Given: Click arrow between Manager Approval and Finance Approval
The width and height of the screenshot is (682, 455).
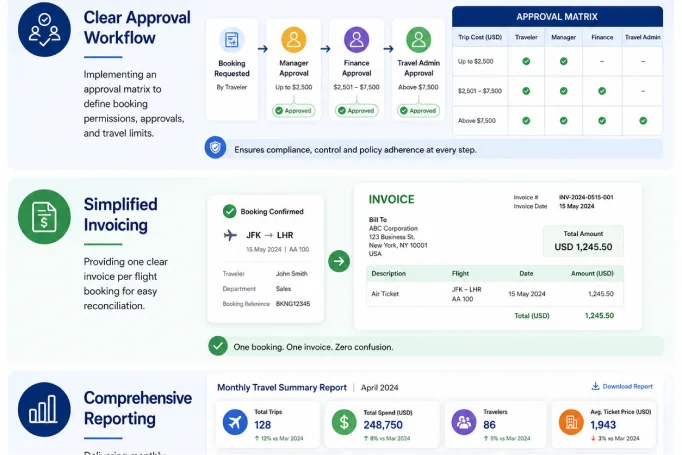Looking at the screenshot, I should pyautogui.click(x=325, y=49).
